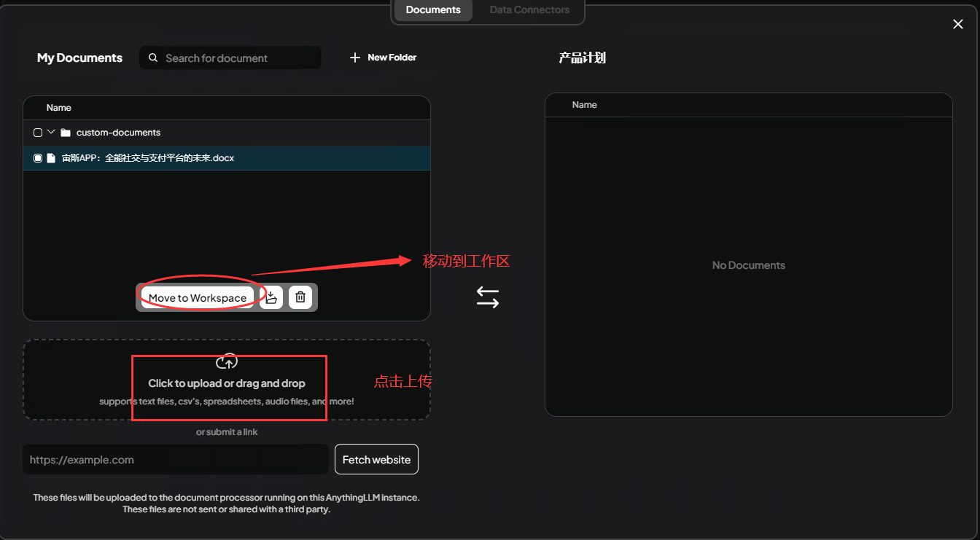This screenshot has width=980, height=540.
Task: Click the trash icon to delete selected document
Action: (x=300, y=297)
